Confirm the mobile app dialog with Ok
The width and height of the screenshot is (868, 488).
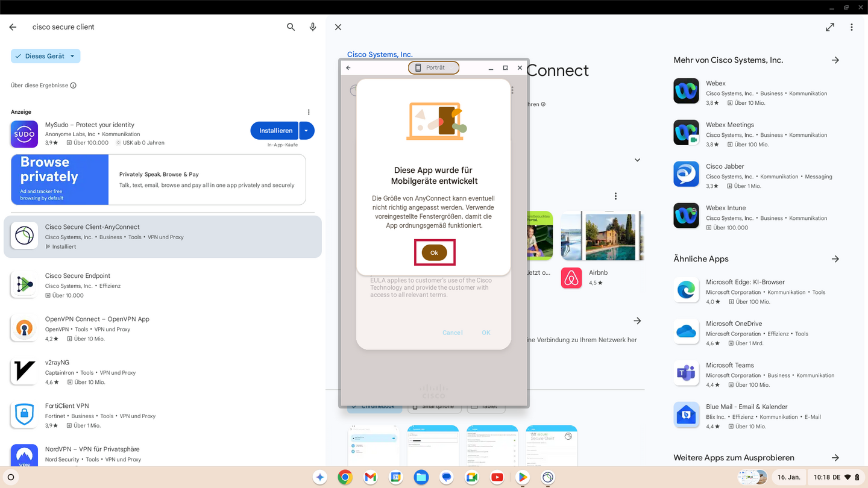point(434,253)
